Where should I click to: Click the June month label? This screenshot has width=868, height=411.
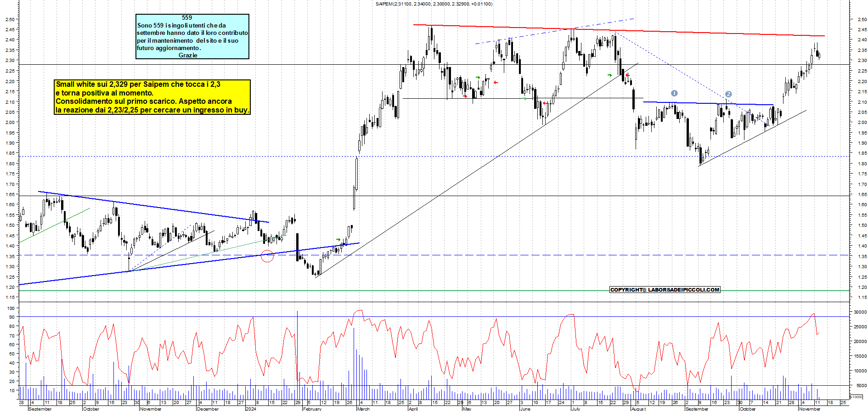(x=525, y=409)
